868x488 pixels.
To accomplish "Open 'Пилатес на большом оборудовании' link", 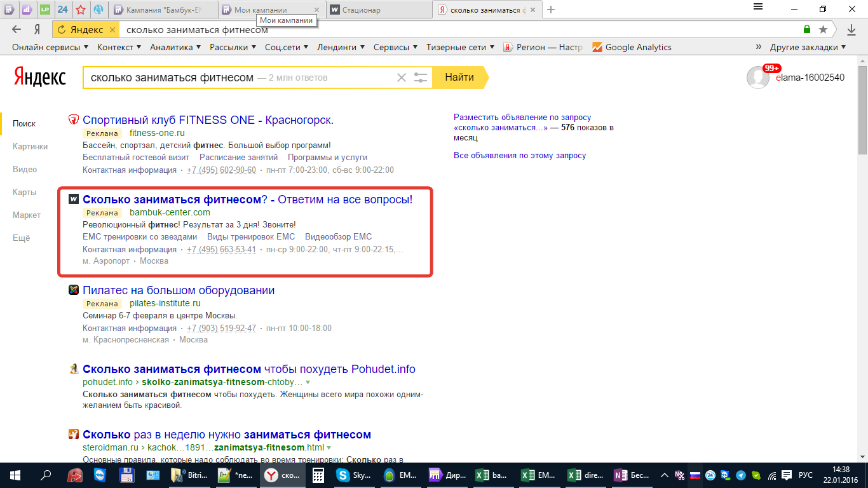I will (179, 290).
